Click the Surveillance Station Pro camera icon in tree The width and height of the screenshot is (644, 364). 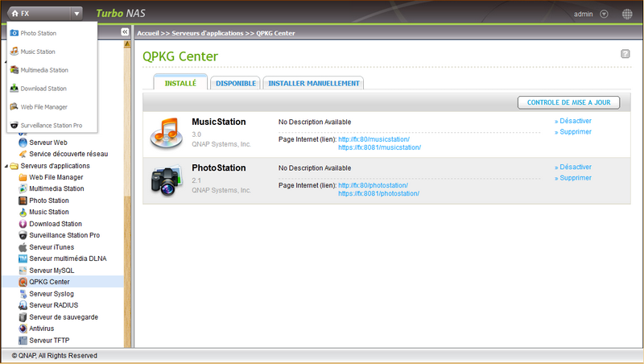(x=23, y=235)
